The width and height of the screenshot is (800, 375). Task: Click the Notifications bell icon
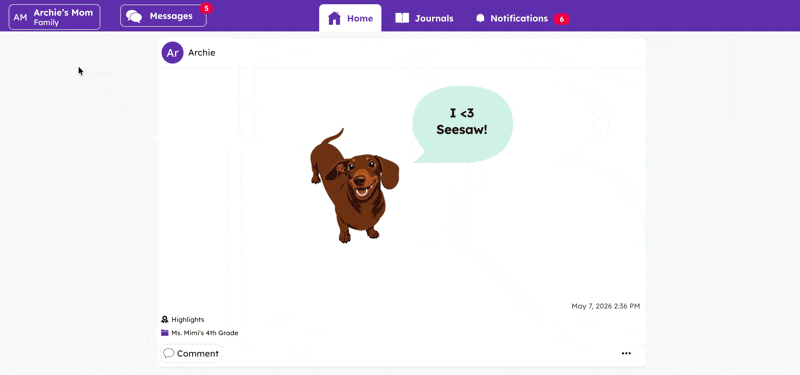pos(480,18)
